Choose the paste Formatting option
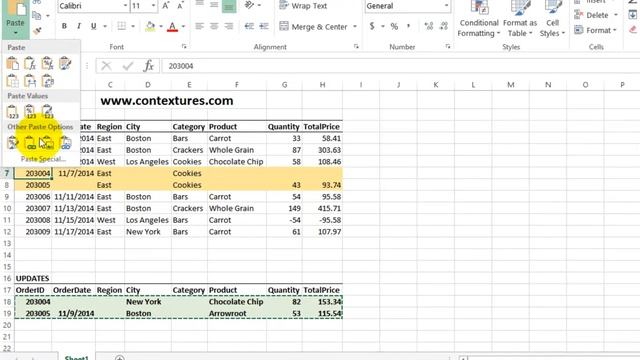 click(13, 143)
